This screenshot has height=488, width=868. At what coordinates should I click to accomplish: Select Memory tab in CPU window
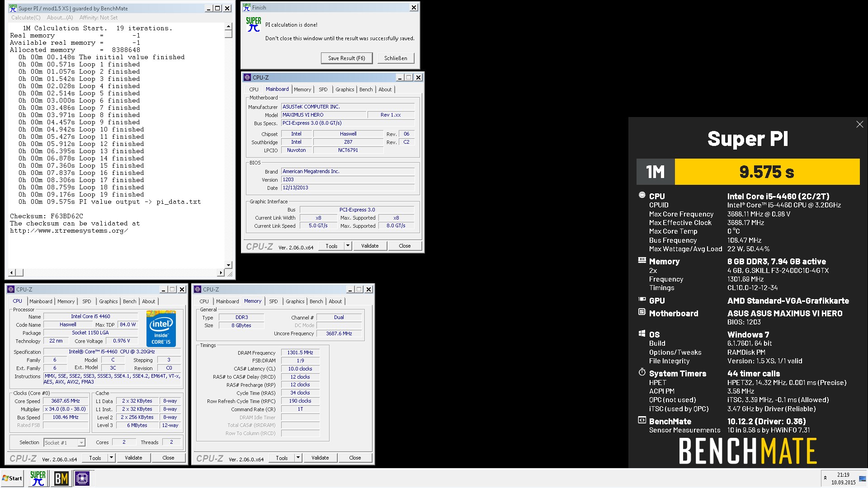[66, 301]
